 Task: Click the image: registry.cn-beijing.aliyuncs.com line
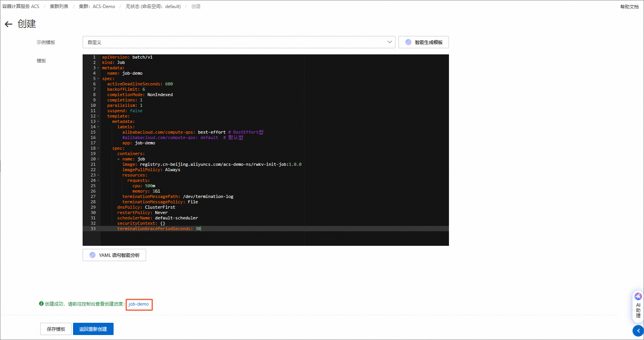(212, 164)
